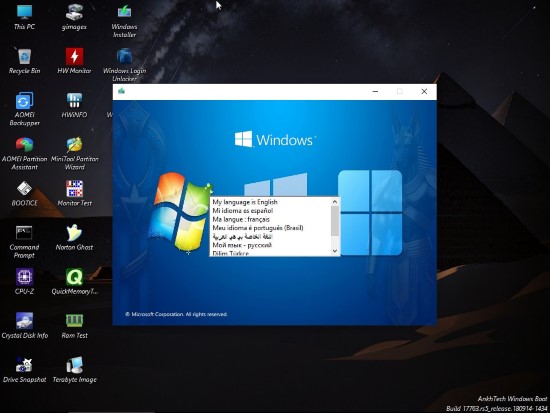Launch Ram Test shortcut

pyautogui.click(x=74, y=326)
